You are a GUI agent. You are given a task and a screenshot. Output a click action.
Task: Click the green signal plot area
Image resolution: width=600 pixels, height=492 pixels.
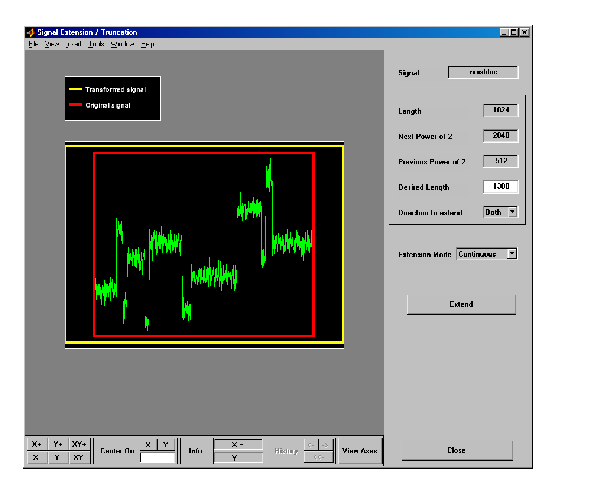pyautogui.click(x=204, y=245)
